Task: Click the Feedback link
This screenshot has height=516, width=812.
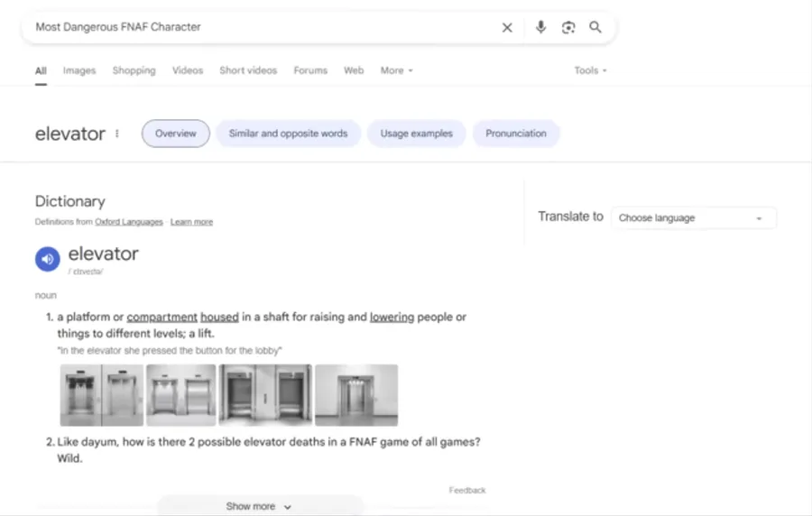Action: (467, 490)
